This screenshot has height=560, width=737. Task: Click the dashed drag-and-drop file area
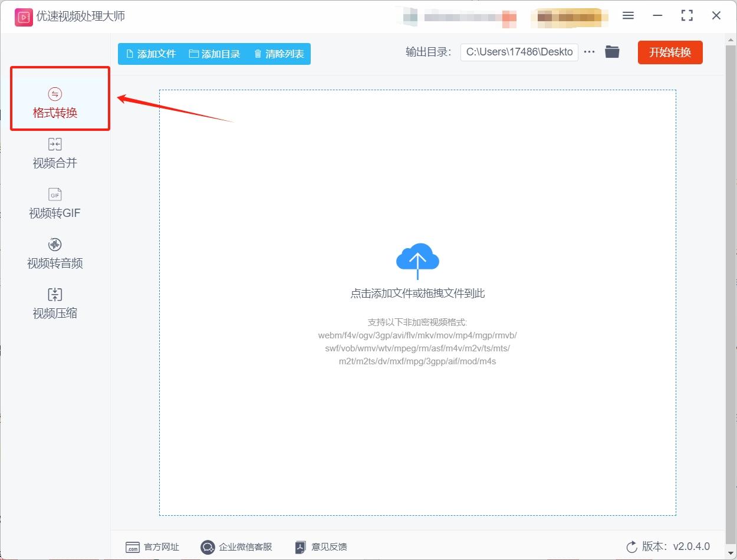[x=417, y=413]
